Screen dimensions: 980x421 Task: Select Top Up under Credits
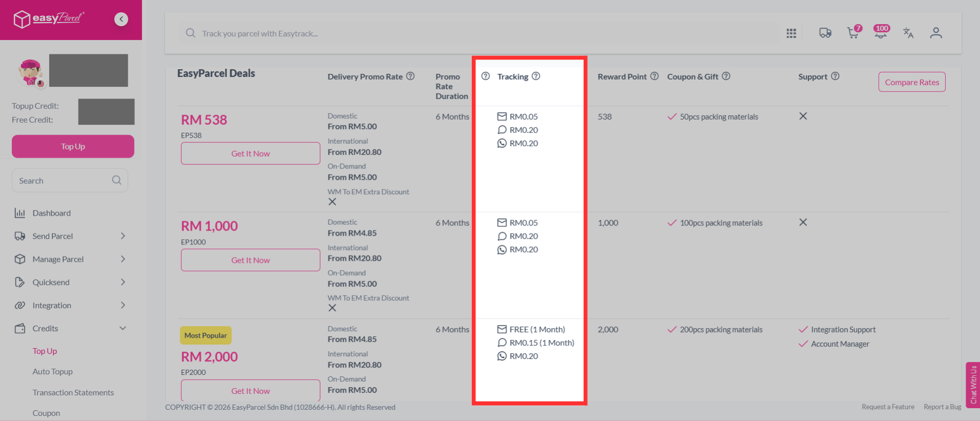tap(45, 351)
